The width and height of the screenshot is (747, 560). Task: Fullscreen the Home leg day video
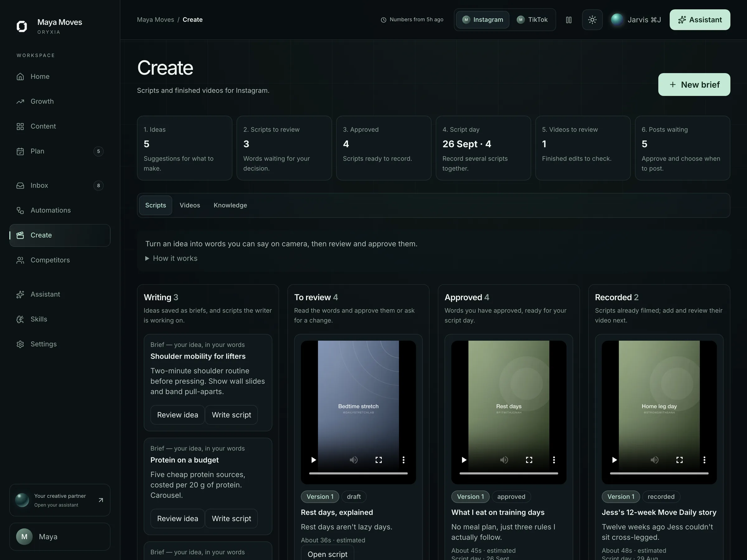click(x=679, y=460)
